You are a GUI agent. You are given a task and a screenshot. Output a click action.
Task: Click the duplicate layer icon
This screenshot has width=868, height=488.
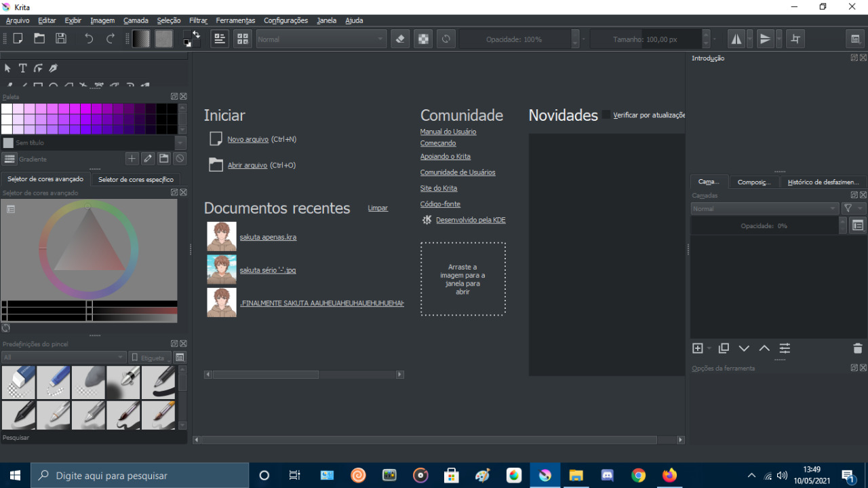(x=724, y=348)
